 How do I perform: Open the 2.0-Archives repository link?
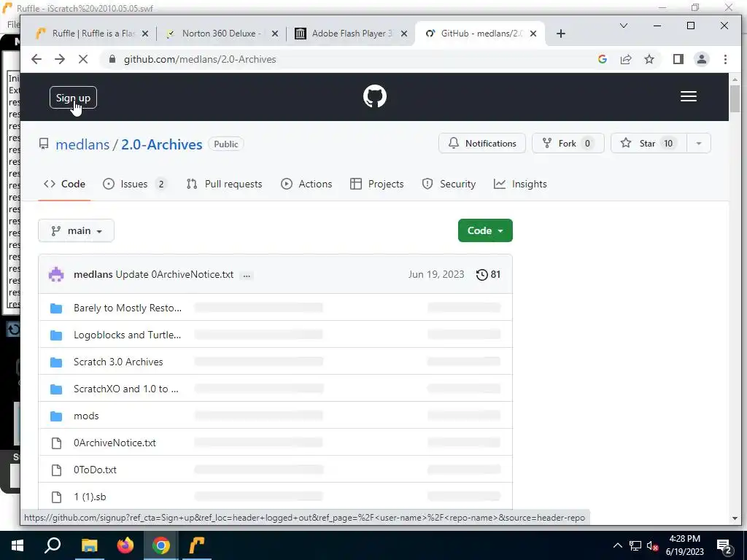[x=161, y=144]
